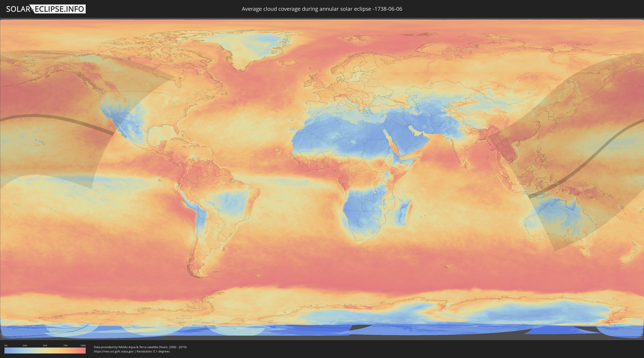Click the 50% legend label
644x358 pixels.
pos(45,345)
